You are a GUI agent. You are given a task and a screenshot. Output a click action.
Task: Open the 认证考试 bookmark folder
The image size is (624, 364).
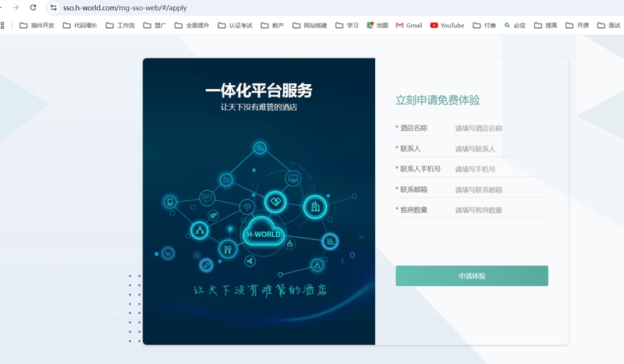point(235,26)
